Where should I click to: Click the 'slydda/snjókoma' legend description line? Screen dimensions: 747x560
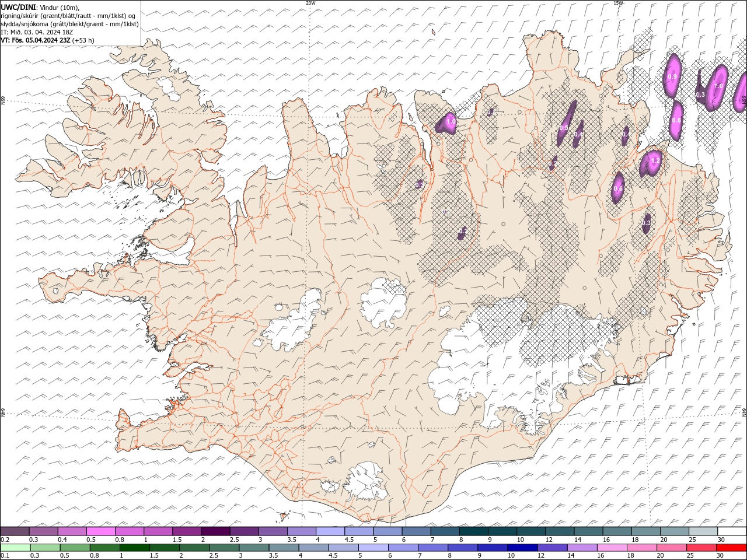tap(70, 24)
